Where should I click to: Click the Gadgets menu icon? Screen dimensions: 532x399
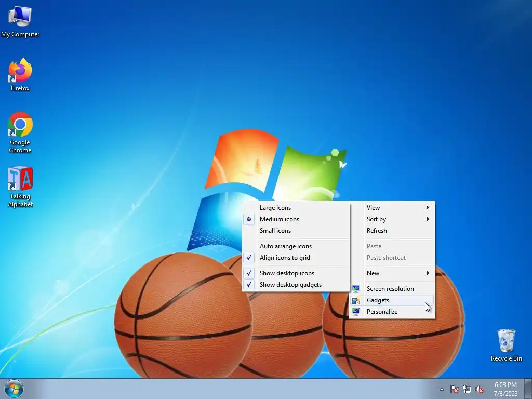coord(356,300)
